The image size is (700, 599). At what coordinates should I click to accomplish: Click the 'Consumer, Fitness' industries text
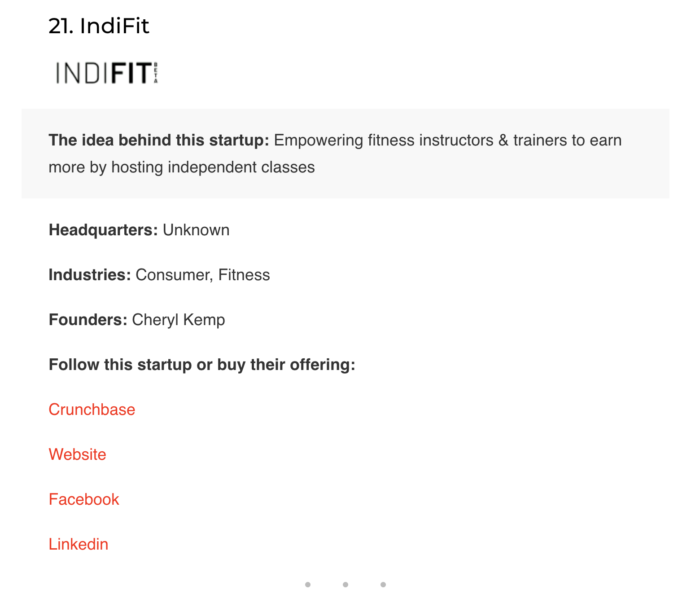pos(203,275)
